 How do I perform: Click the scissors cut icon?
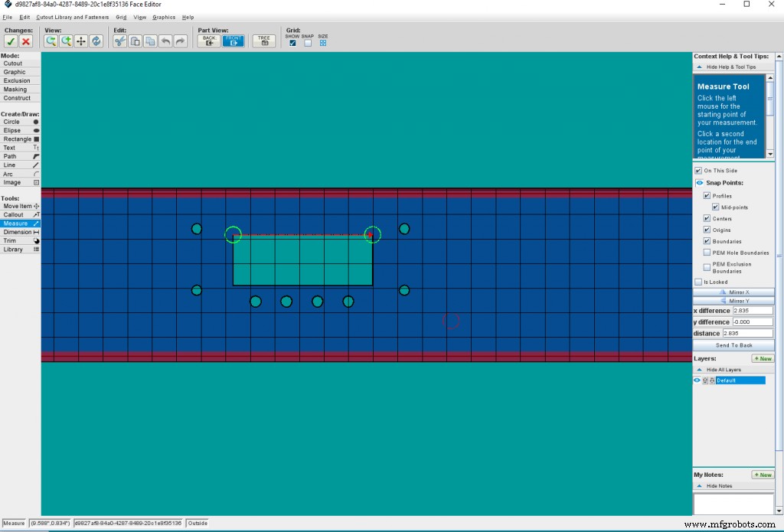coord(119,41)
